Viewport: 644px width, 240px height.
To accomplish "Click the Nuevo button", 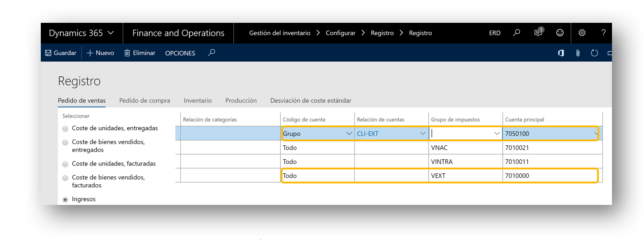I will coord(100,53).
